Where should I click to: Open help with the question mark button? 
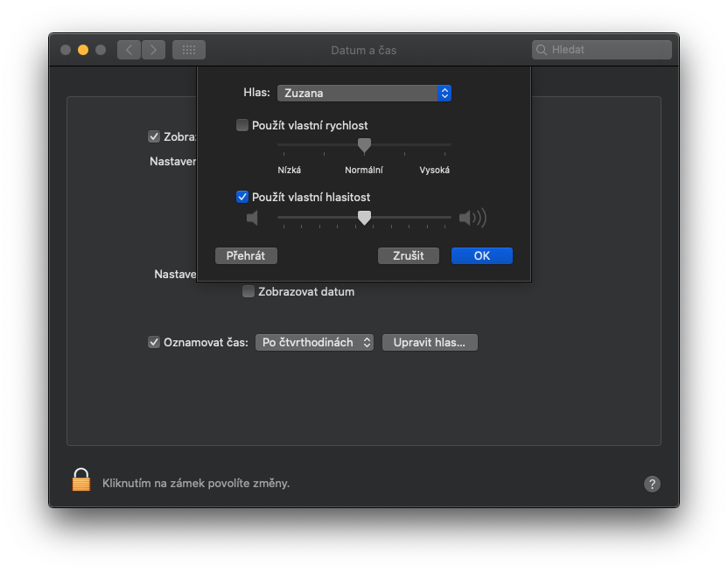coord(652,484)
